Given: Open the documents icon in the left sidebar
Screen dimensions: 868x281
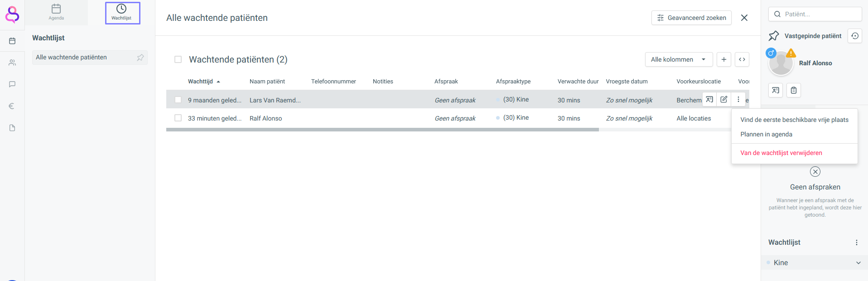Looking at the screenshot, I should [x=12, y=128].
